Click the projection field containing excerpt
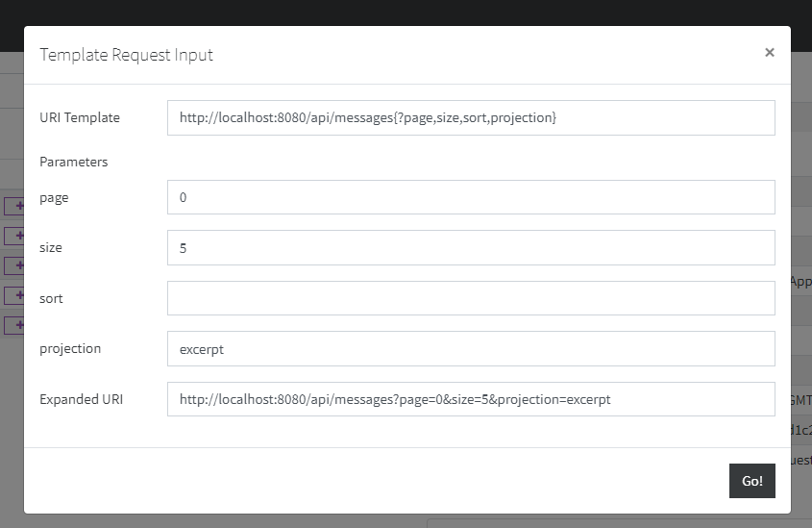Screen dimensions: 812x528 [471, 348]
